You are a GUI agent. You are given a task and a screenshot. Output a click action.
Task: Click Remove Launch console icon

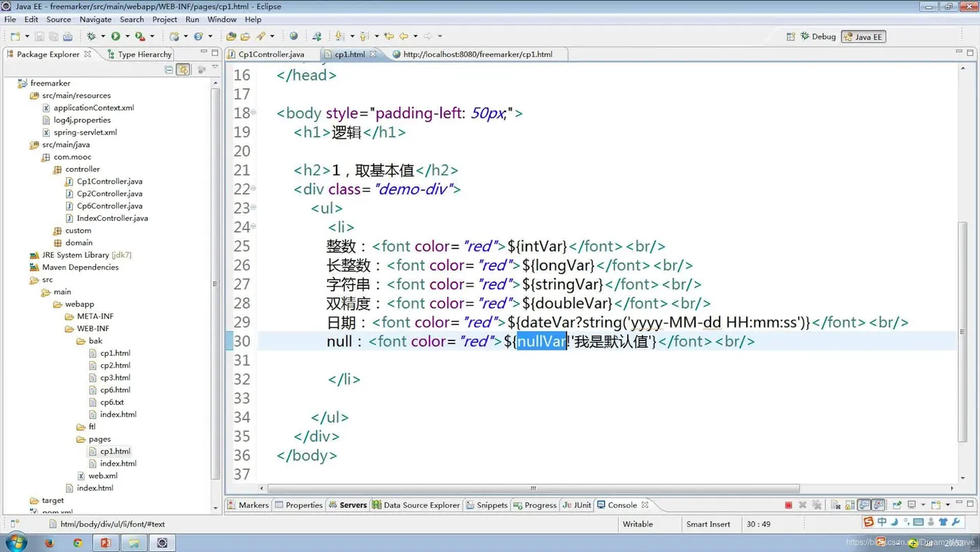(x=803, y=504)
